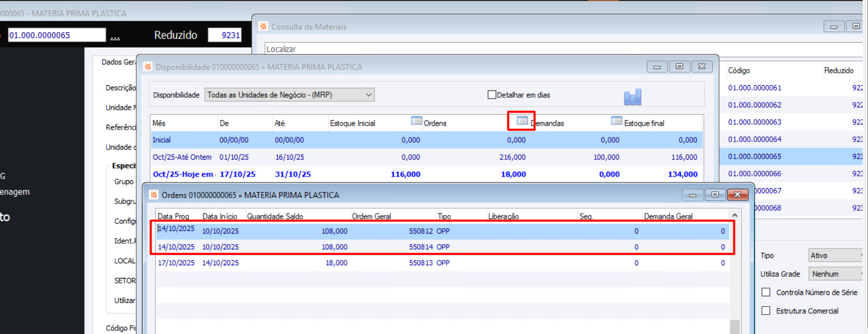868x334 pixels.
Task: Select the Inicial row in Disponibilidade
Action: 426,140
